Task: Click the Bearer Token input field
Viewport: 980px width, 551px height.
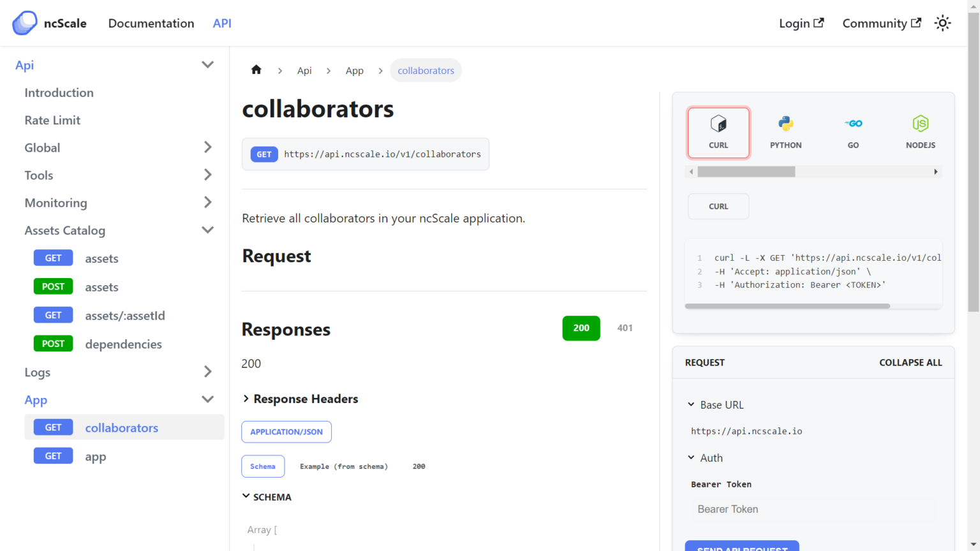Action: click(x=813, y=509)
